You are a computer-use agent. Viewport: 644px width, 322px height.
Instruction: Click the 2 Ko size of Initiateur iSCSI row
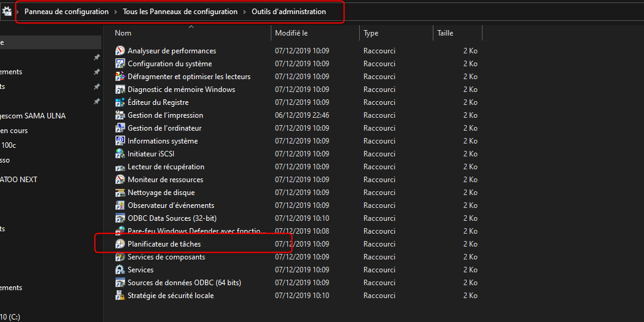pyautogui.click(x=470, y=154)
